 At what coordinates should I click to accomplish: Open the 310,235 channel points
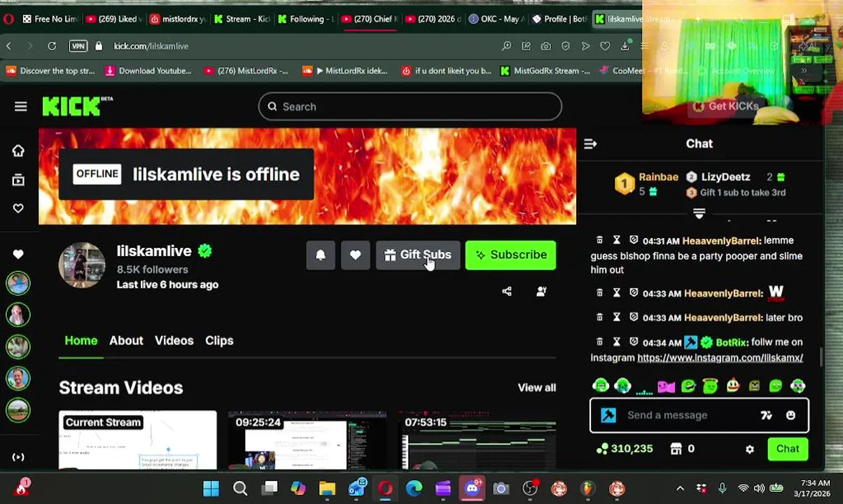tap(625, 449)
